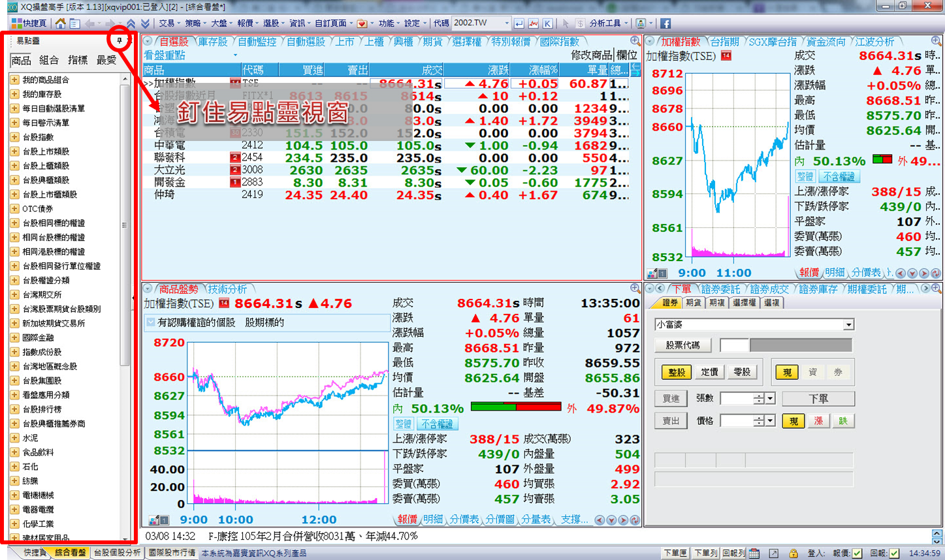
Task: Open the 交易 menu
Action: coord(167,23)
